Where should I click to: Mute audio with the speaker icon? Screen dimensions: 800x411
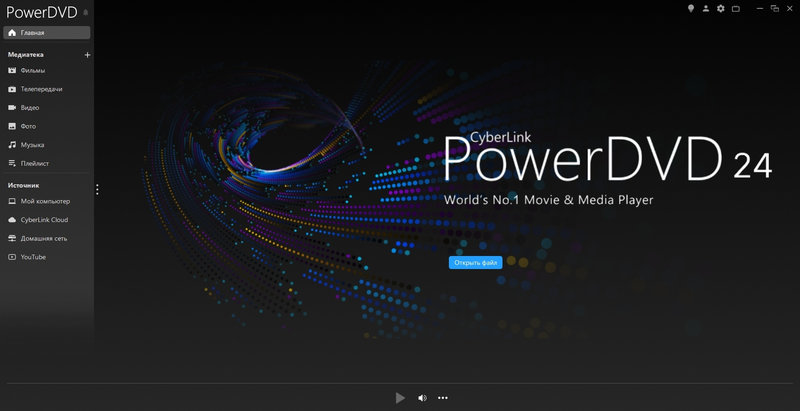[x=422, y=398]
